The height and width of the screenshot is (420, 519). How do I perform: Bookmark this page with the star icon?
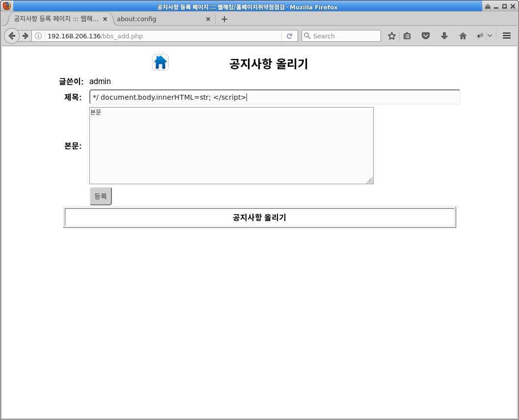[392, 36]
